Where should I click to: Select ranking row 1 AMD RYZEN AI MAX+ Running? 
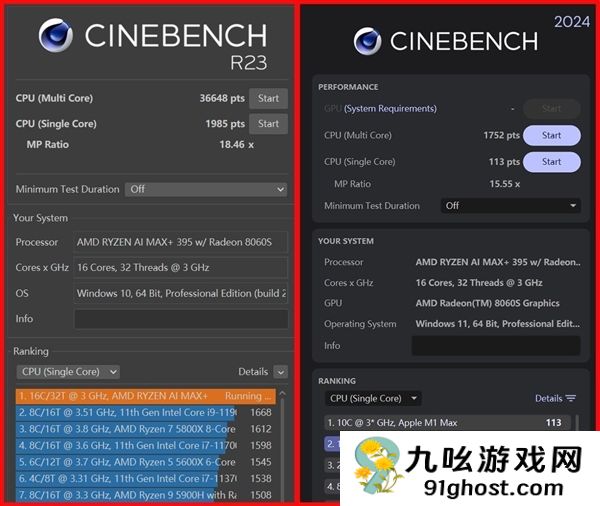point(145,396)
